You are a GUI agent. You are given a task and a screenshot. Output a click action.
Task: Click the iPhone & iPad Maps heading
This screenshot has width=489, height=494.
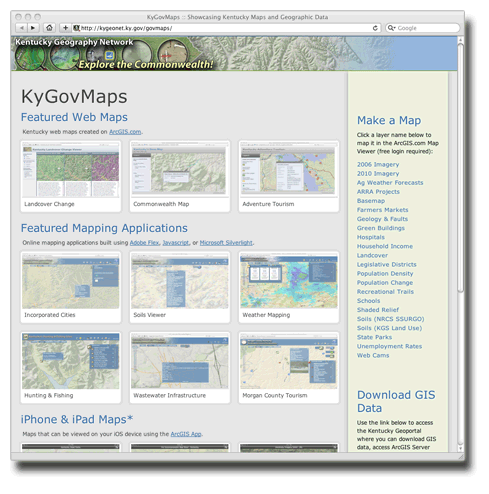(x=77, y=419)
